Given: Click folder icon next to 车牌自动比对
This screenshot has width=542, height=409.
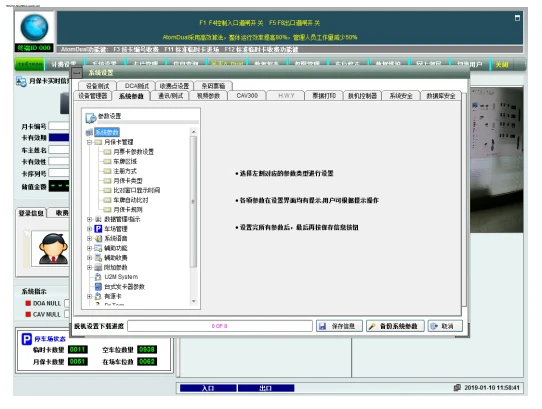Looking at the screenshot, I should 108,200.
